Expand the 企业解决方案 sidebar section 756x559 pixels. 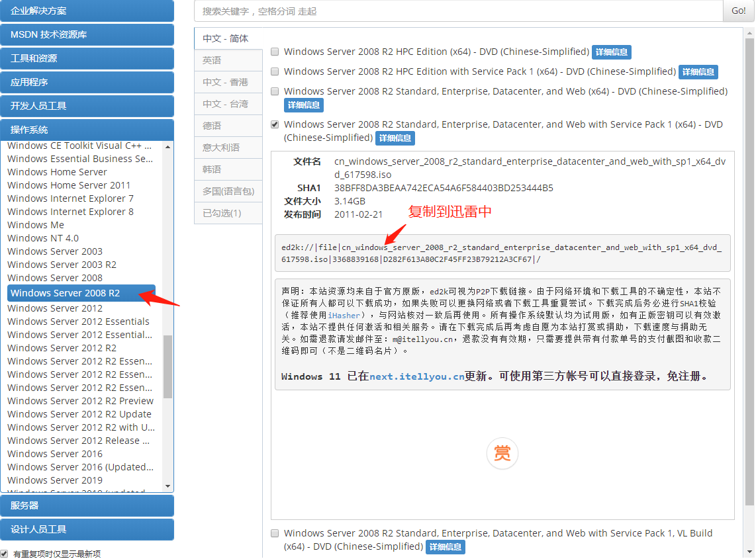tap(87, 11)
